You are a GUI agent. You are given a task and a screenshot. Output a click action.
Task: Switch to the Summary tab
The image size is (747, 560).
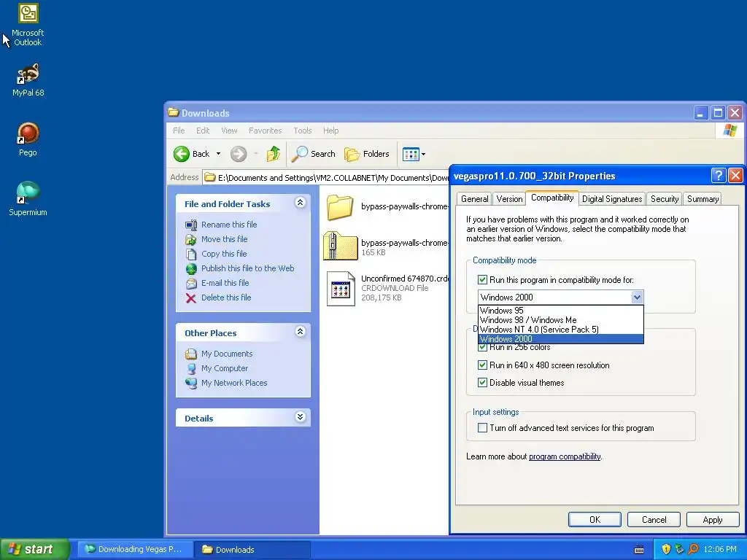tap(703, 199)
